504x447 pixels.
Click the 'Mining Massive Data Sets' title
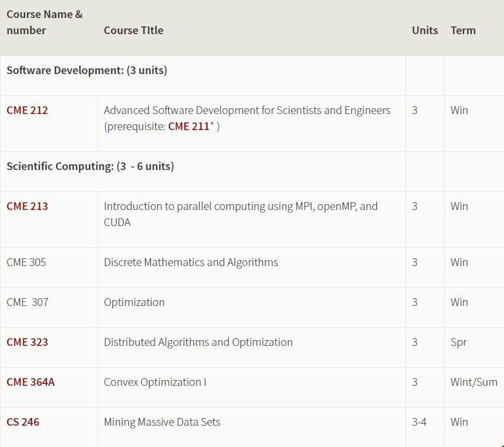tap(162, 422)
